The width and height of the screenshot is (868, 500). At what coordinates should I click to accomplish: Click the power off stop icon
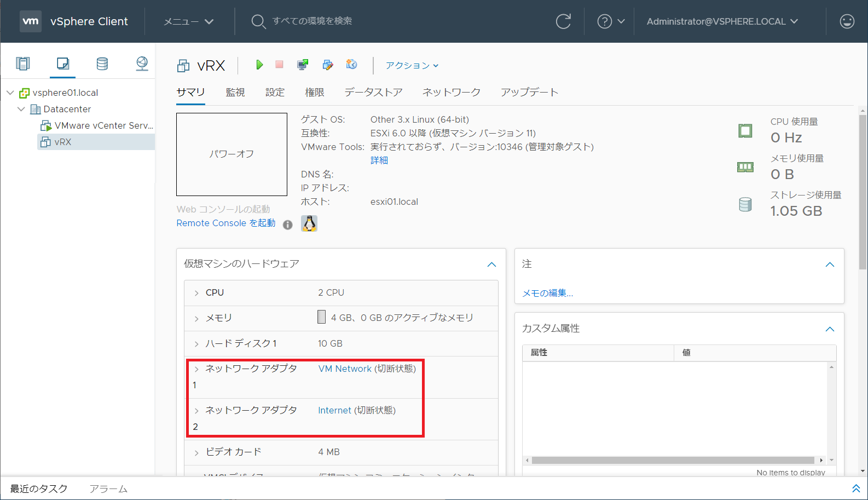click(279, 65)
